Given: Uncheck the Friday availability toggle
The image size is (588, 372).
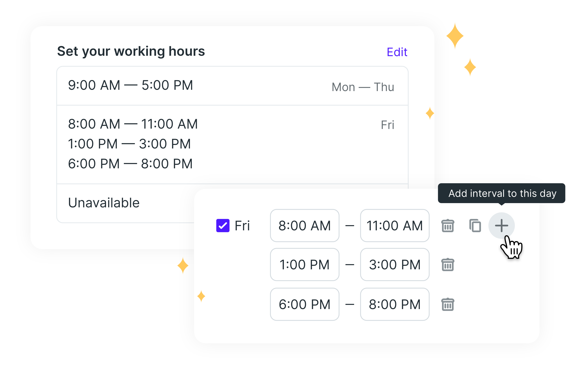Looking at the screenshot, I should pyautogui.click(x=223, y=225).
